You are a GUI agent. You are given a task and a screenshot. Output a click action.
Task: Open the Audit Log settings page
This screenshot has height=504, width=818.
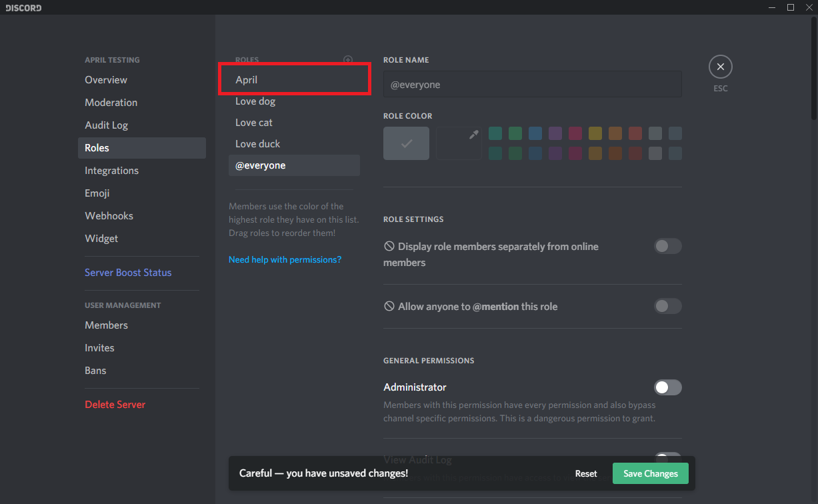click(106, 125)
